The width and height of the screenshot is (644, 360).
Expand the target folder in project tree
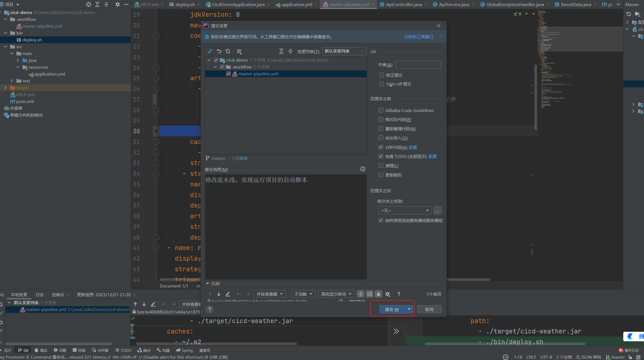click(5, 88)
